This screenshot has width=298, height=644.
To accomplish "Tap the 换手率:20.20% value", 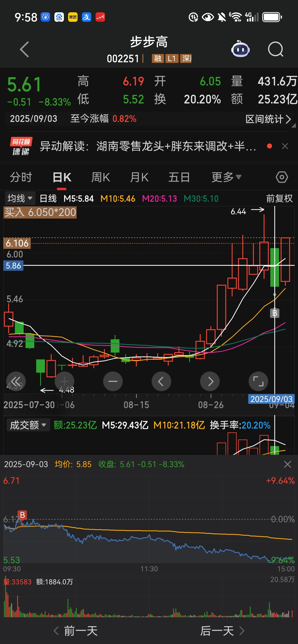I will pyautogui.click(x=240, y=425).
